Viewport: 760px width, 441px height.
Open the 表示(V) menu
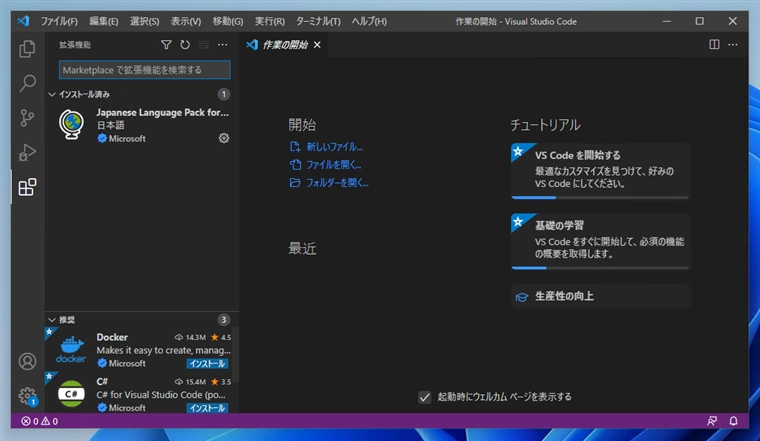click(186, 21)
